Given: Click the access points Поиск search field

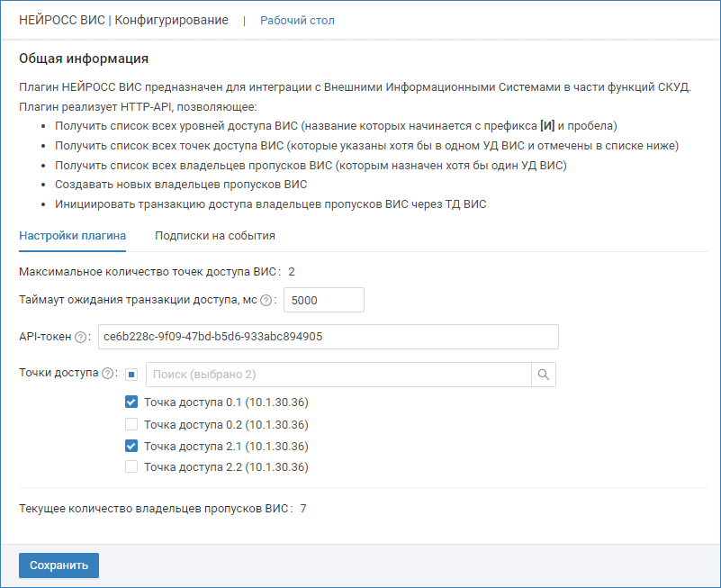Looking at the screenshot, I should click(x=338, y=375).
